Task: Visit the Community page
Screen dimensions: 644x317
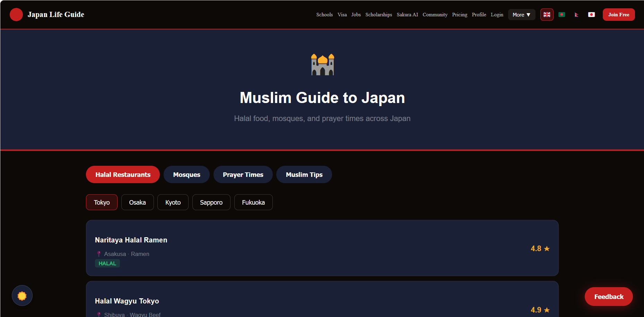Action: tap(435, 15)
